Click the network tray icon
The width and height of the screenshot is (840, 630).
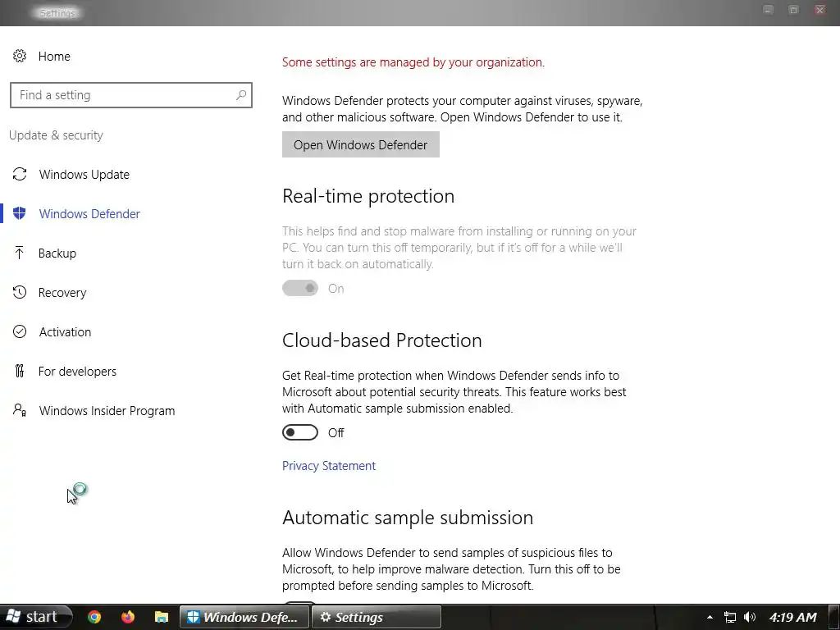tap(729, 617)
